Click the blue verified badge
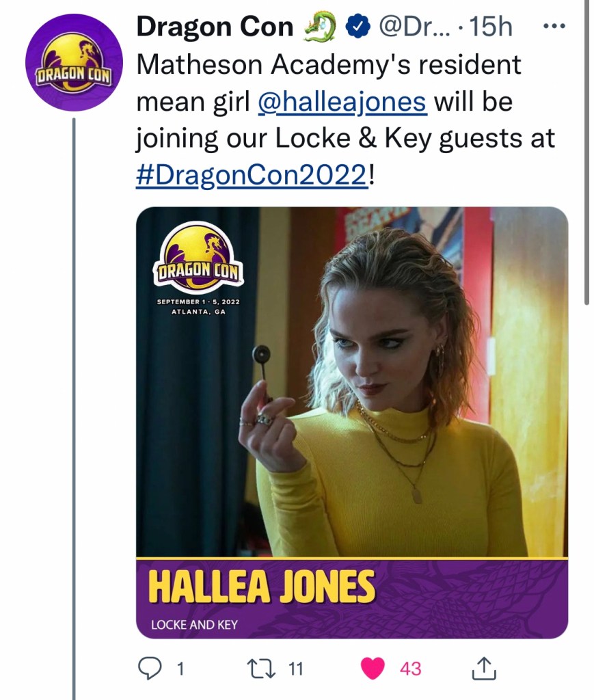The image size is (594, 700). 358,27
